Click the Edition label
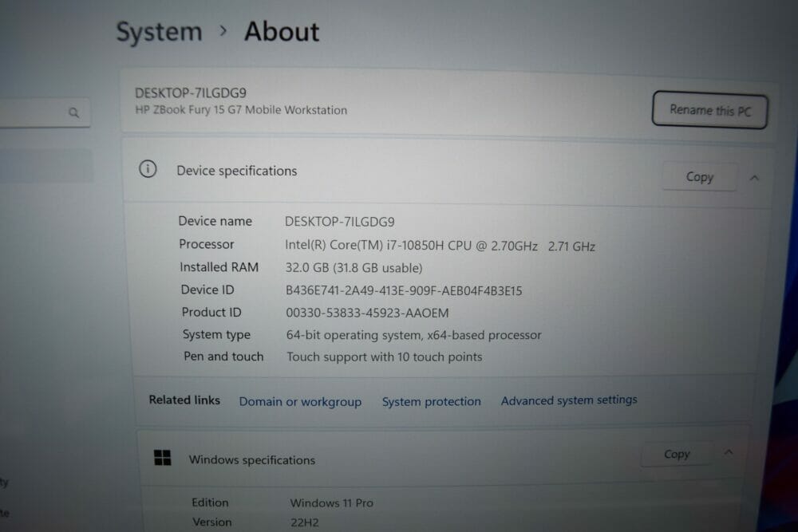This screenshot has height=532, width=798. [210, 502]
